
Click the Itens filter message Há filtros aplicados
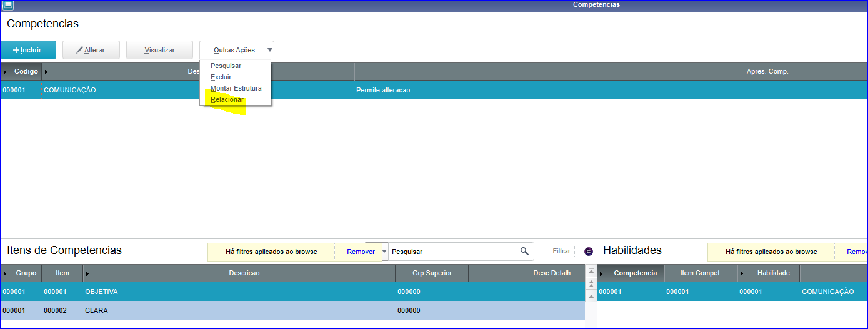click(x=271, y=252)
